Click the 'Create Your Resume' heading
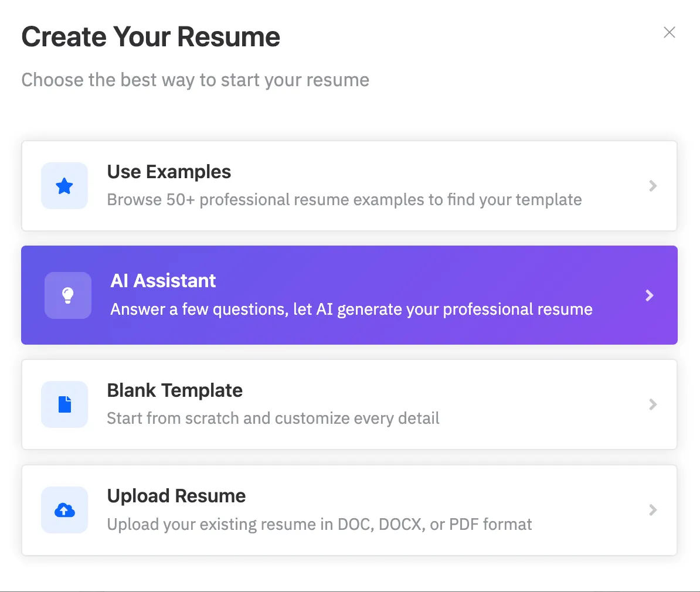The height and width of the screenshot is (592, 700). point(151,37)
